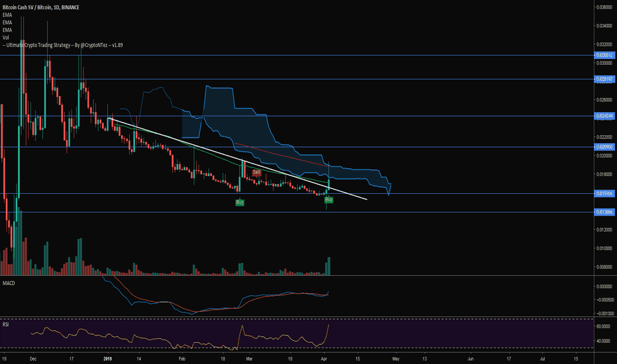This screenshot has width=617, height=364.
Task: Select the Sell signal marker
Action: pyautogui.click(x=257, y=172)
